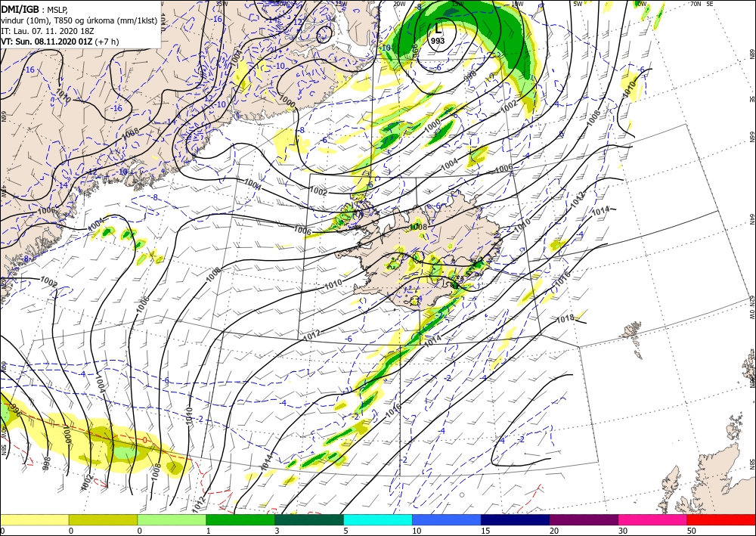756x536 pixels.
Task: Select the medium green 1 mm legend swatch
Action: coord(240,519)
